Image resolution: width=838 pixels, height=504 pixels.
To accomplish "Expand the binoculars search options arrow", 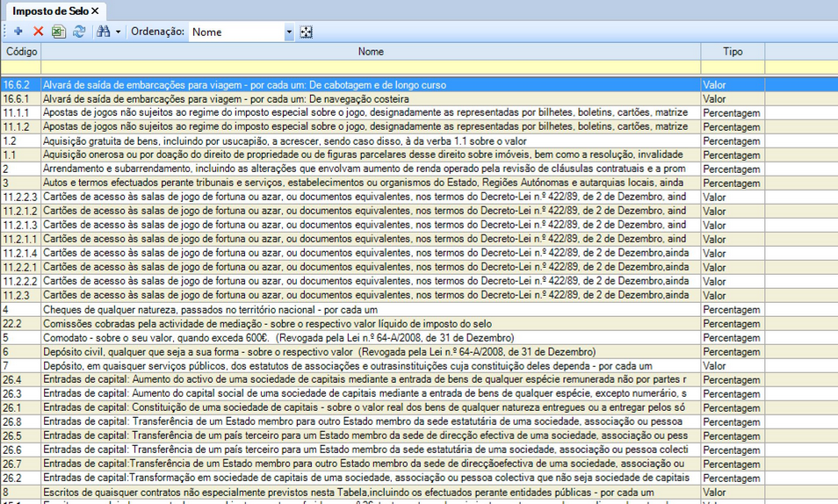I will pos(118,32).
